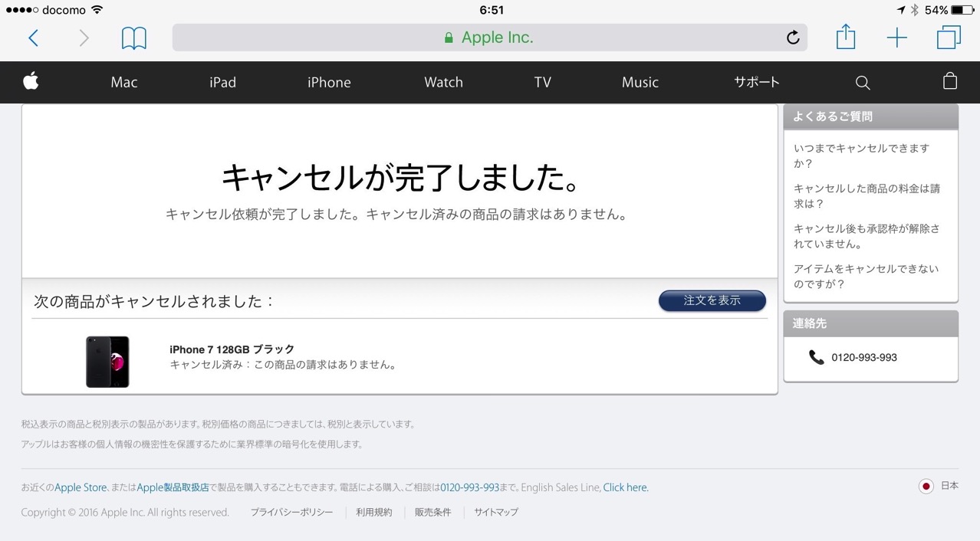This screenshot has width=980, height=541.
Task: Open the Mac menu
Action: tap(124, 82)
